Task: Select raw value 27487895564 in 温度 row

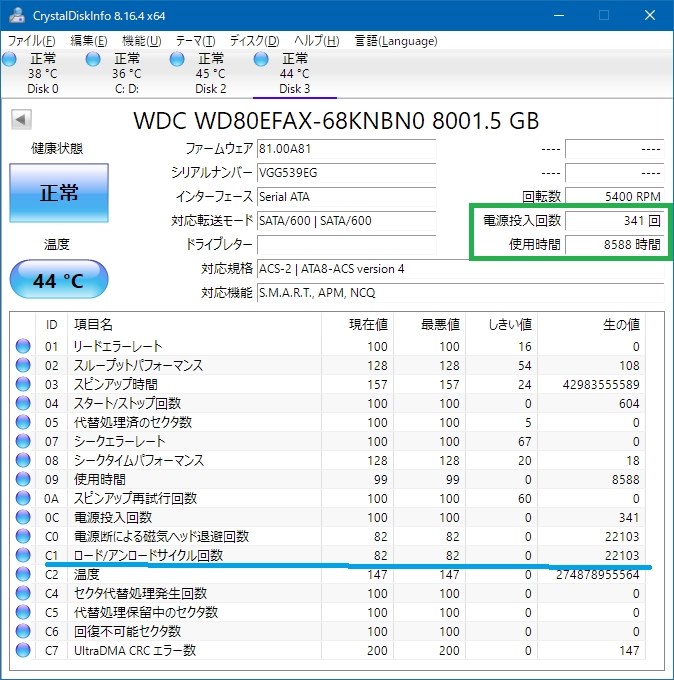Action: click(x=598, y=575)
